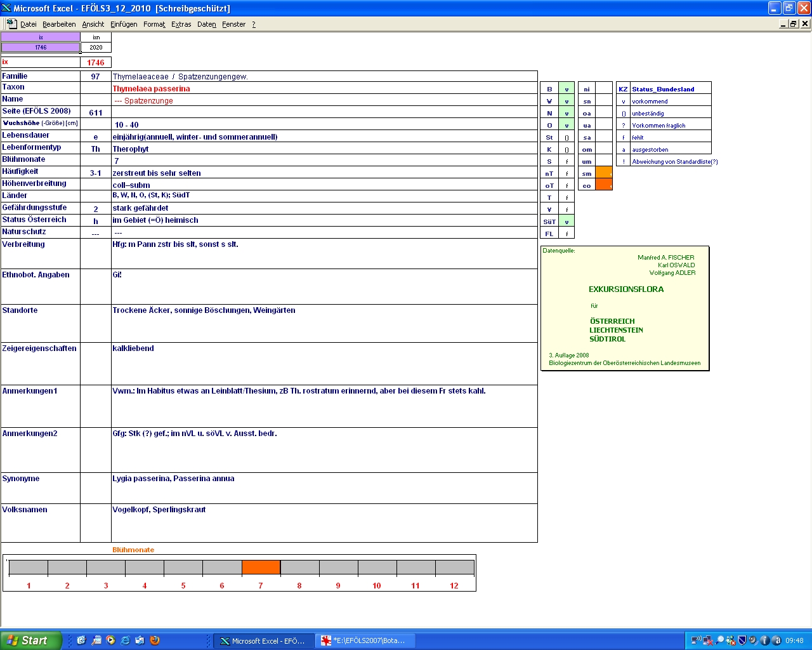The height and width of the screenshot is (650, 812).
Task: Click the Windows Messenger tray icon
Action: (x=731, y=640)
